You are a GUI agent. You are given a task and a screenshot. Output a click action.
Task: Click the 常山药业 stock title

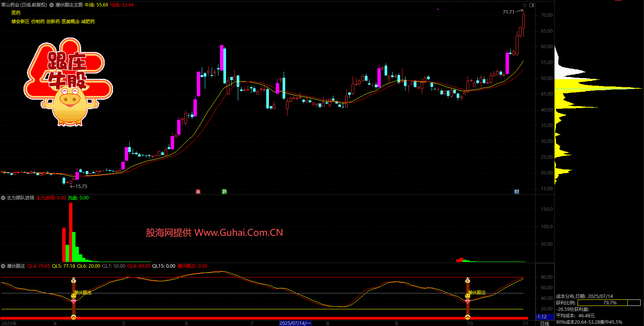click(x=10, y=5)
